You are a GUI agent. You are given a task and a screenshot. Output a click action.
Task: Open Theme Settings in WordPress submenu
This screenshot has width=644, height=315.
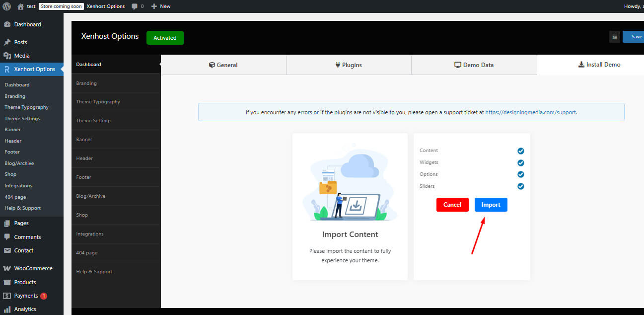click(22, 119)
